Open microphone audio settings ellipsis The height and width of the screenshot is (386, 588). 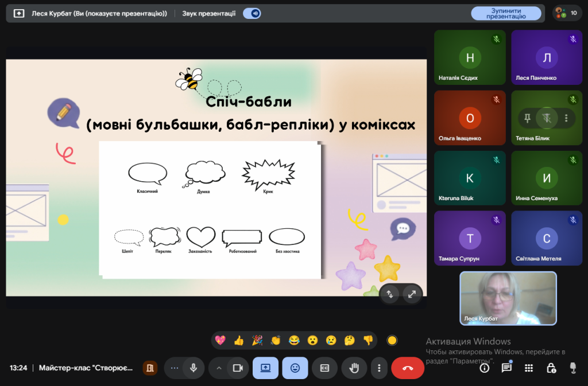(175, 368)
